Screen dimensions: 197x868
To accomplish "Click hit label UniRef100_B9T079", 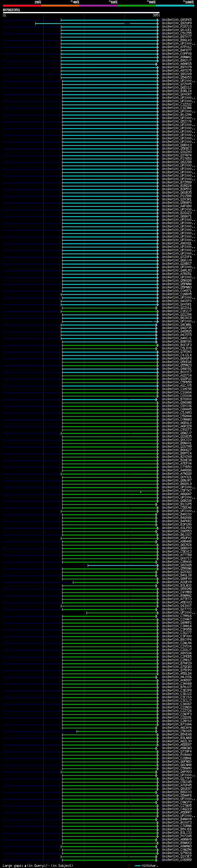I will 177,67.
